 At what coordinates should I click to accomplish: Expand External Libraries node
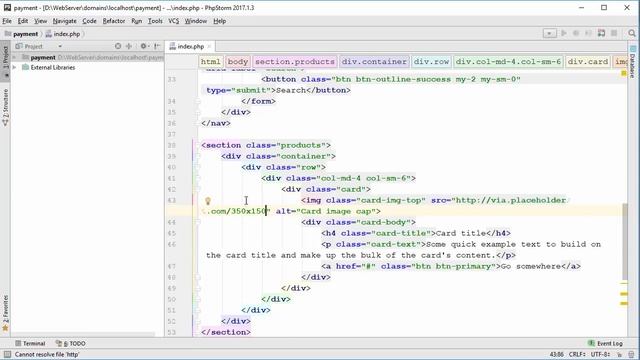tap(14, 67)
